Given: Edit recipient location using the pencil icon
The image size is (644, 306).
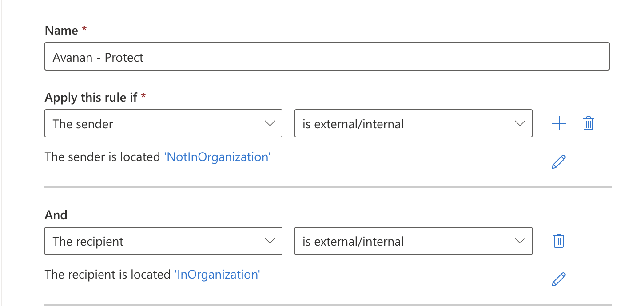Looking at the screenshot, I should click(558, 279).
